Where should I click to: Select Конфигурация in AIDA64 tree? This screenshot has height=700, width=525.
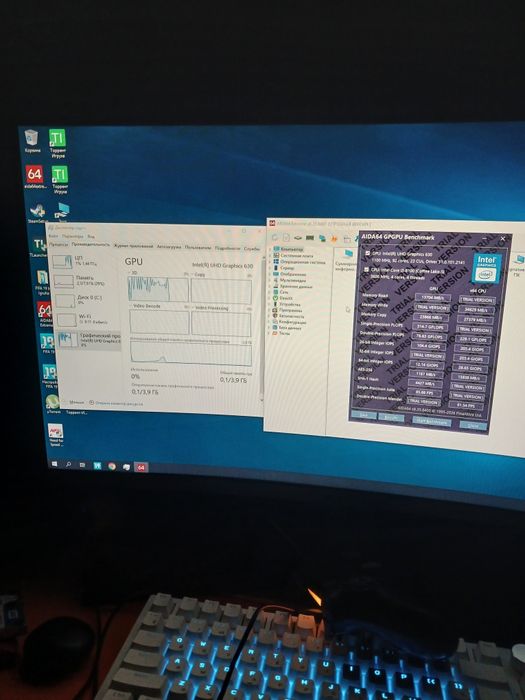click(293, 321)
